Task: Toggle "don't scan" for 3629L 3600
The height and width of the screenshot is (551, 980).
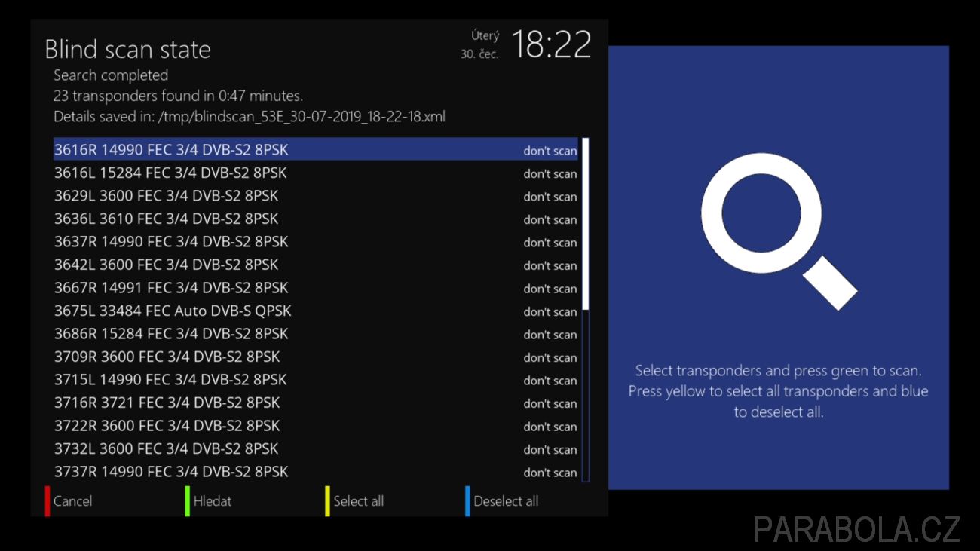Action: (550, 197)
